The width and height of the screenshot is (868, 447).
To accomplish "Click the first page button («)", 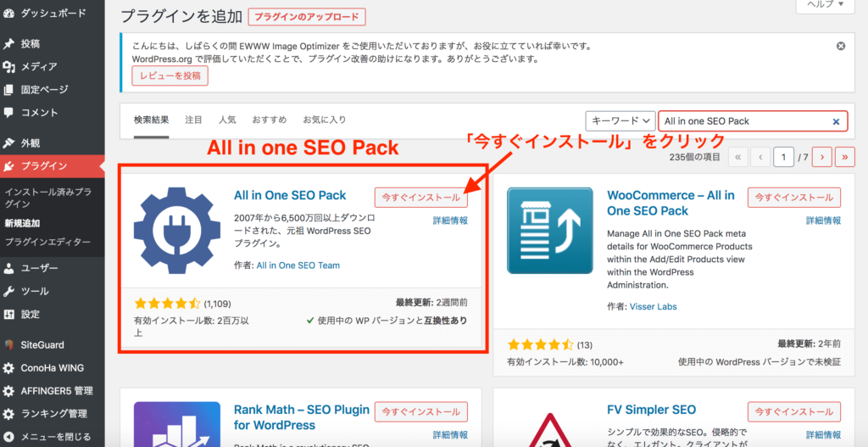I will click(738, 157).
